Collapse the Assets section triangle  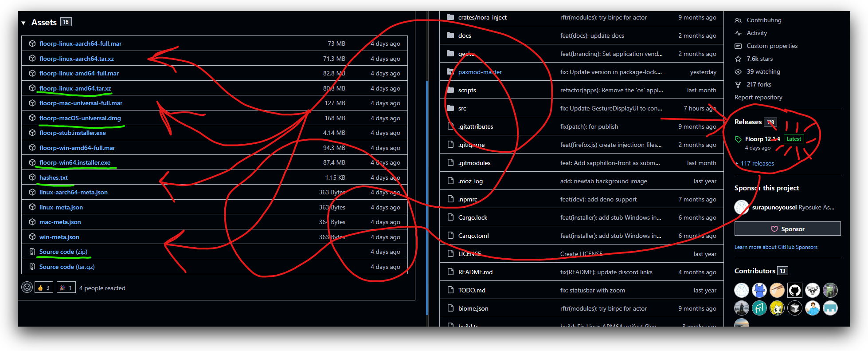[23, 23]
